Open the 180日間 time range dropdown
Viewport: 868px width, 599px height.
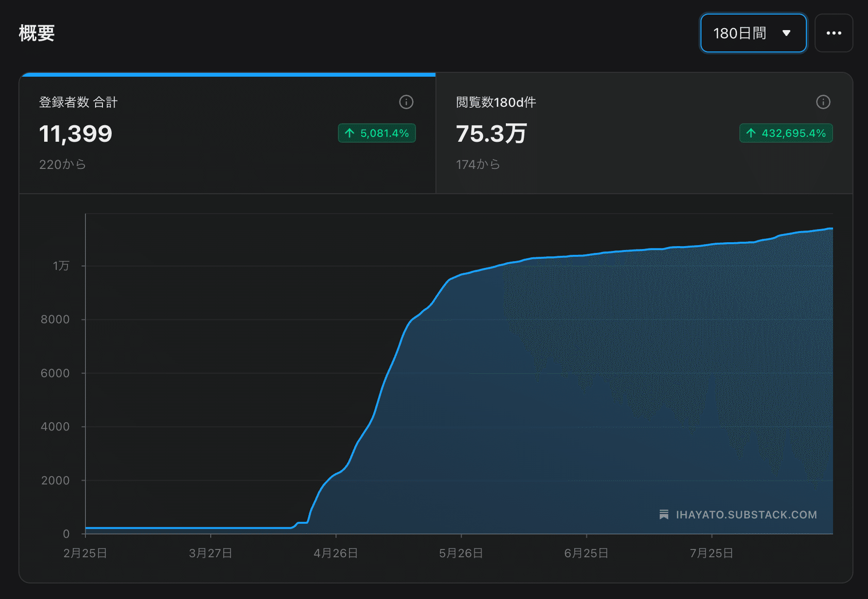[x=753, y=33]
